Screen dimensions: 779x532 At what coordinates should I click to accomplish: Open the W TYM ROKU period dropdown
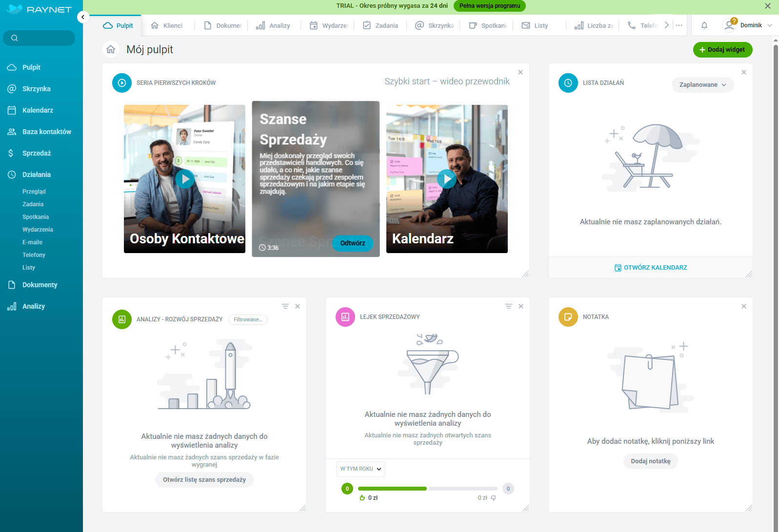tap(360, 469)
